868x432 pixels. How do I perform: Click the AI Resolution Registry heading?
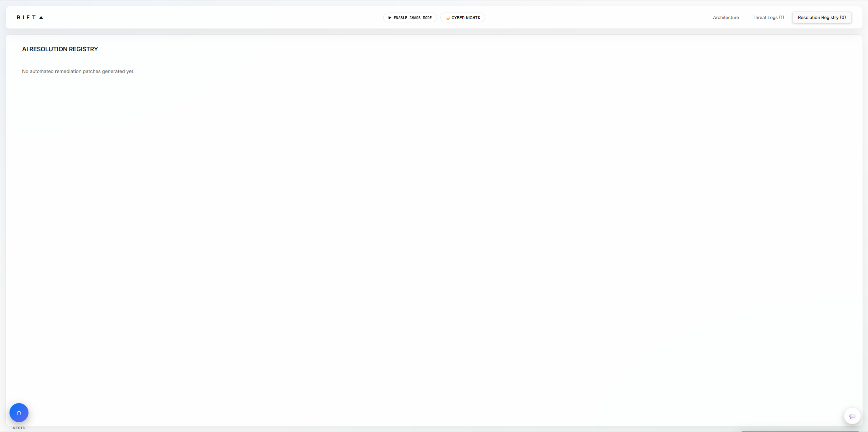[x=60, y=49]
